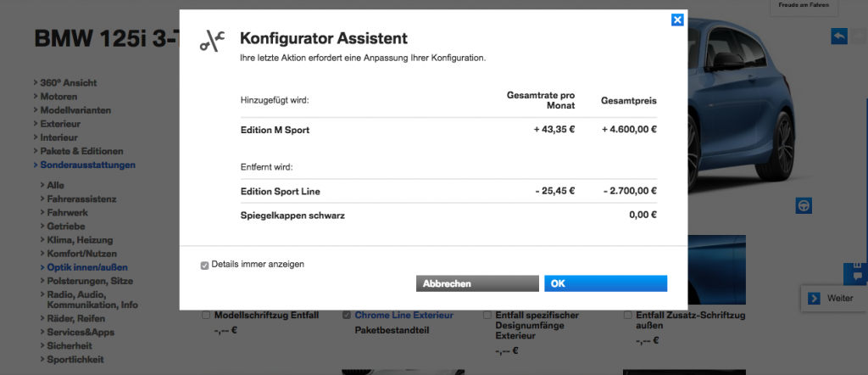Image resolution: width=868 pixels, height=375 pixels.
Task: Click the Edition M Sport row label
Action: click(x=275, y=131)
